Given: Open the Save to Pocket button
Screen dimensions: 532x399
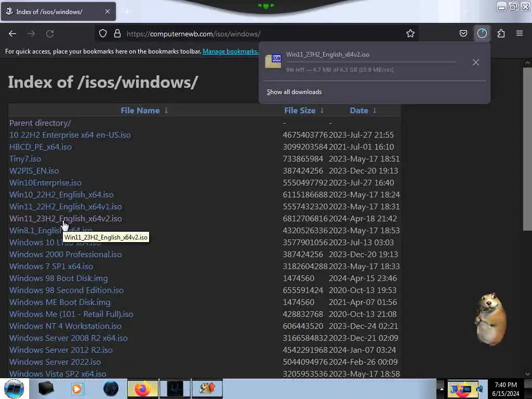Looking at the screenshot, I should (x=463, y=34).
